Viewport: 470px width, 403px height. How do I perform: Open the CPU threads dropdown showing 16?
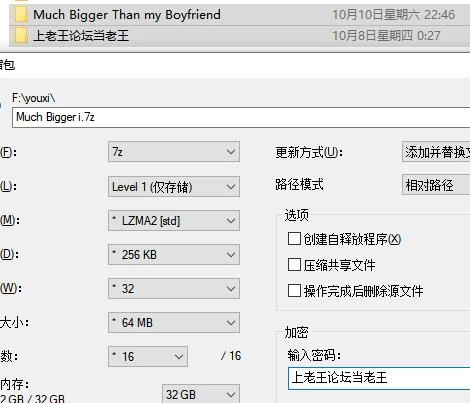coord(148,357)
